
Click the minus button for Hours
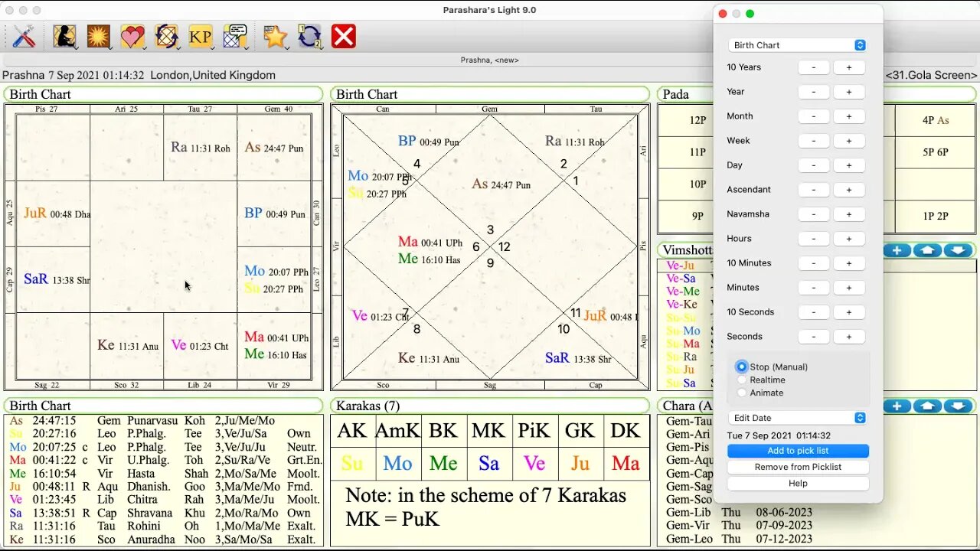click(x=814, y=239)
